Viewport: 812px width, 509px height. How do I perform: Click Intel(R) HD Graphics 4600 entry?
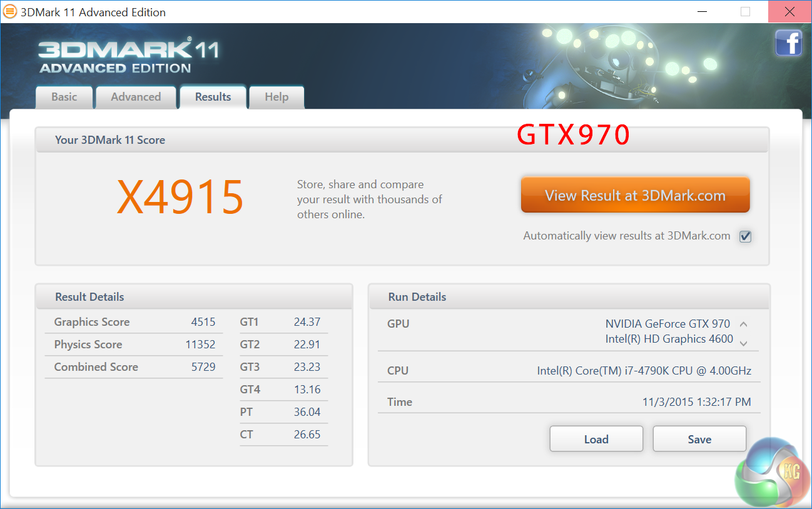tap(669, 339)
